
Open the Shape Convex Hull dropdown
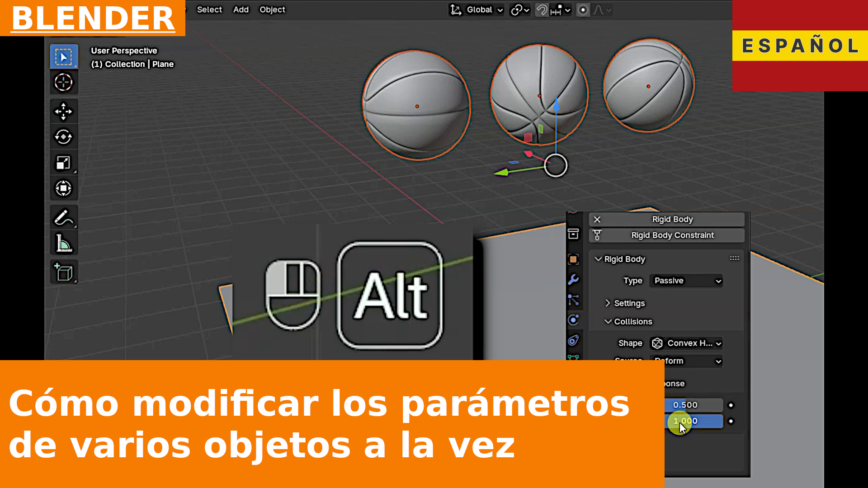tap(686, 343)
